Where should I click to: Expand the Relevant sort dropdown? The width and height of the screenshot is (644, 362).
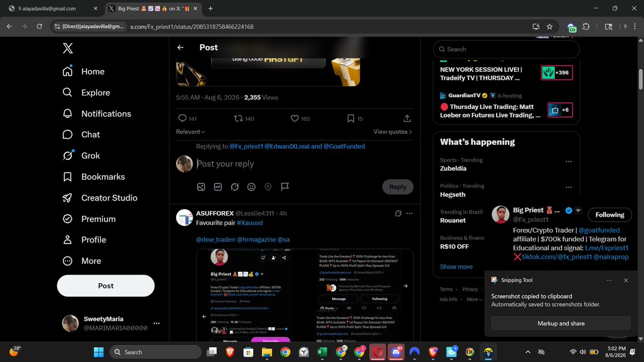[x=191, y=131]
